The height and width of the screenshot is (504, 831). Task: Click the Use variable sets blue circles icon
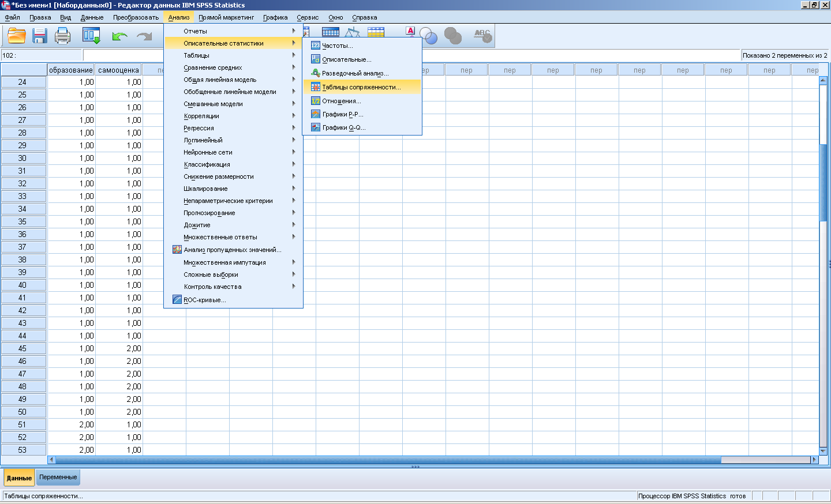429,36
